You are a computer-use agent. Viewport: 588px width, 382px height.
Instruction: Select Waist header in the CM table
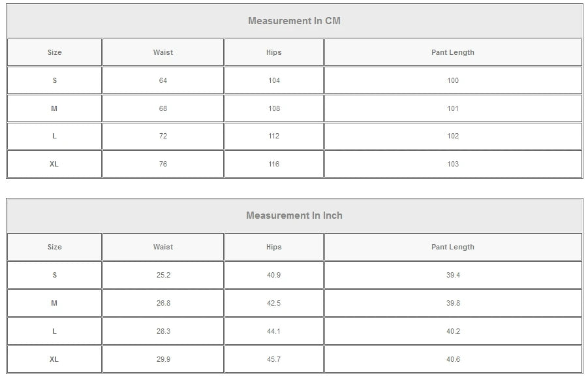coord(163,52)
